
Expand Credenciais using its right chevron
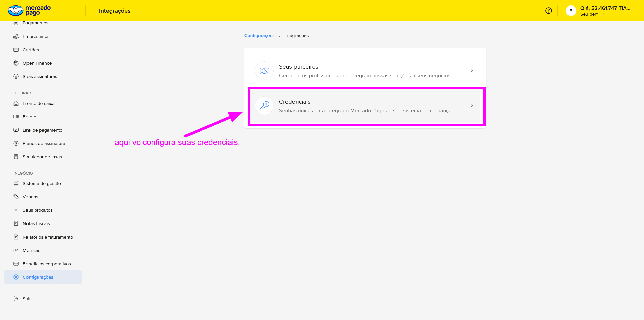(472, 105)
